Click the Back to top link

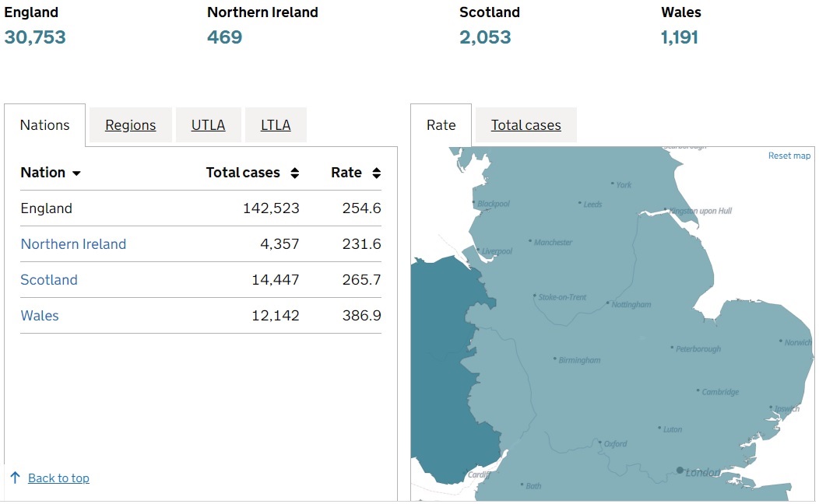tap(58, 478)
